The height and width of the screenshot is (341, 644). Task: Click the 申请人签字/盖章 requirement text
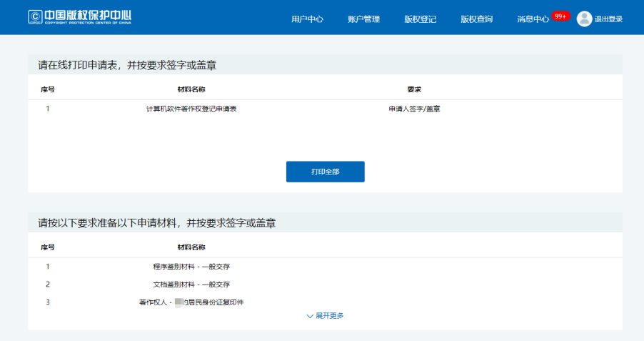[x=414, y=109]
